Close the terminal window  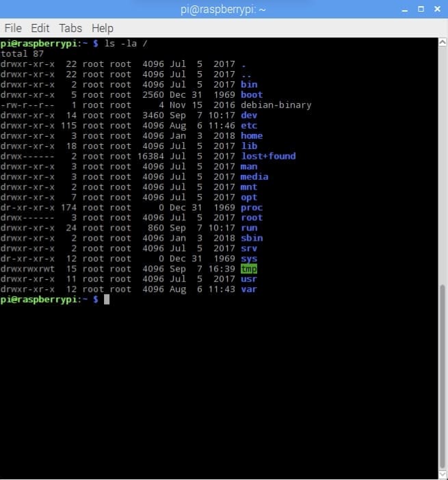tap(437, 9)
